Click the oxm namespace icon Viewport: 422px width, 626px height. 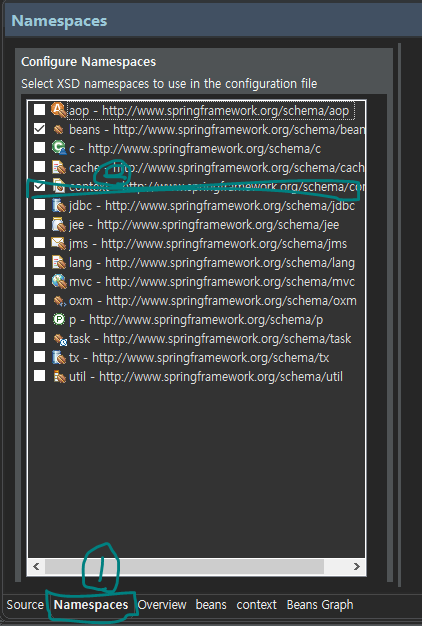[59, 300]
